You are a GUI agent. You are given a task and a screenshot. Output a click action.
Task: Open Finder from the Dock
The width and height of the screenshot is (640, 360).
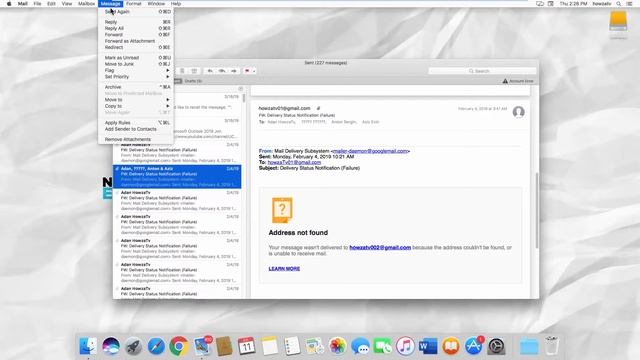click(x=88, y=346)
